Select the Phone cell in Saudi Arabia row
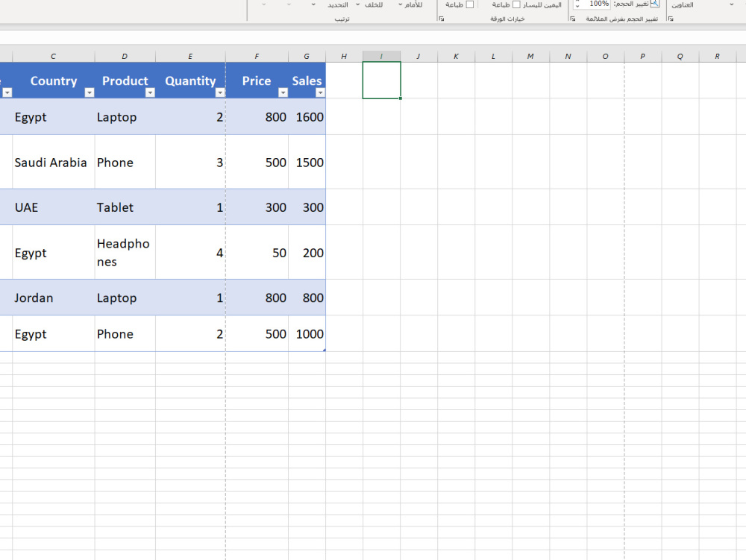 [125, 162]
